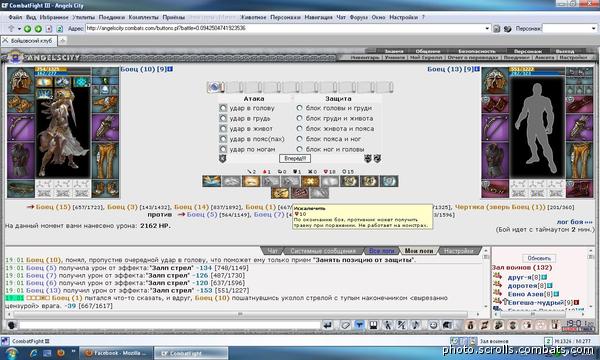Click dark red technique in second row

coord(300,193)
